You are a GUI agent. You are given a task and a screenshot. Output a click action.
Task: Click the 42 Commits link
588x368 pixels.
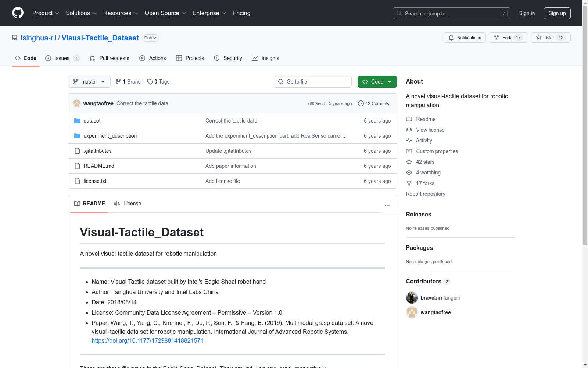(x=373, y=103)
